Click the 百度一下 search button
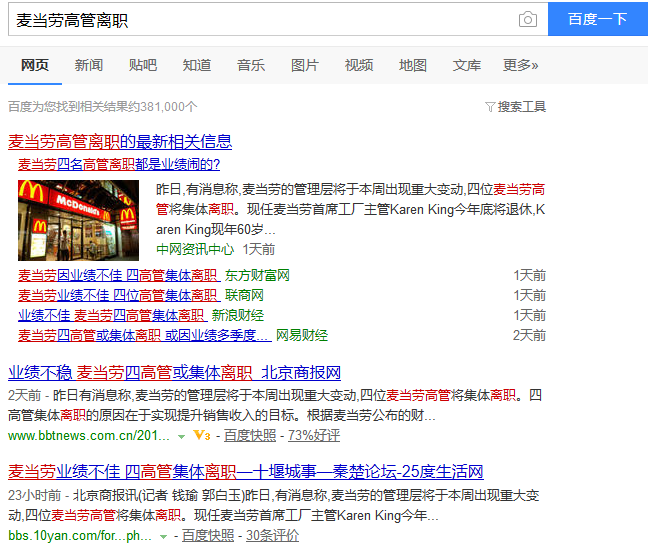The height and width of the screenshot is (544, 648). pos(598,19)
